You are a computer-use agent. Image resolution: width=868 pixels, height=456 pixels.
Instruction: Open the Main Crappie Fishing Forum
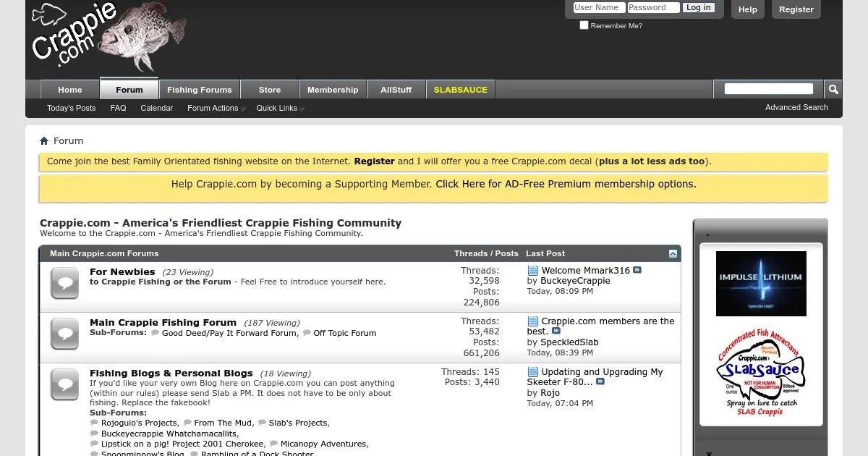coord(163,322)
